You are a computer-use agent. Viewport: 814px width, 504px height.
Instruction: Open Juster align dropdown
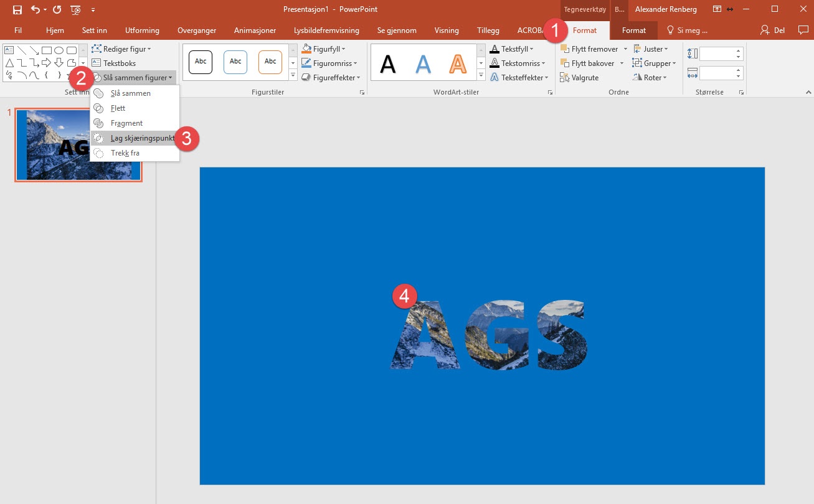(651, 49)
